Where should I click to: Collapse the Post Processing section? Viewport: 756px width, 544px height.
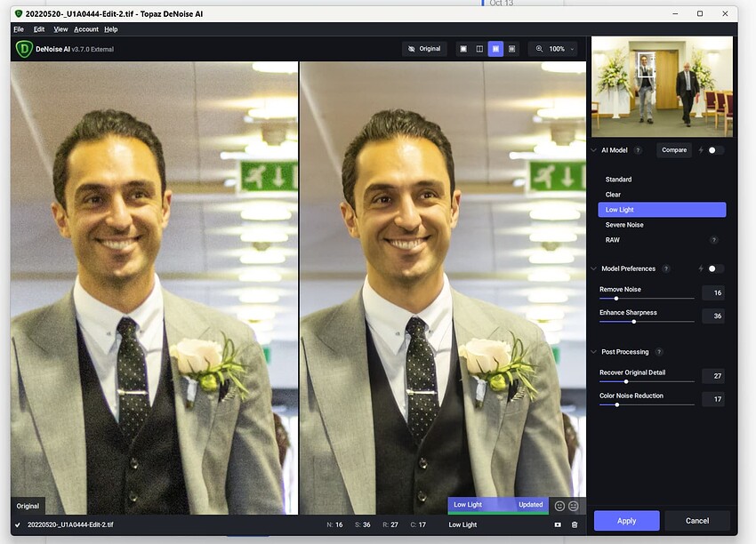[593, 352]
